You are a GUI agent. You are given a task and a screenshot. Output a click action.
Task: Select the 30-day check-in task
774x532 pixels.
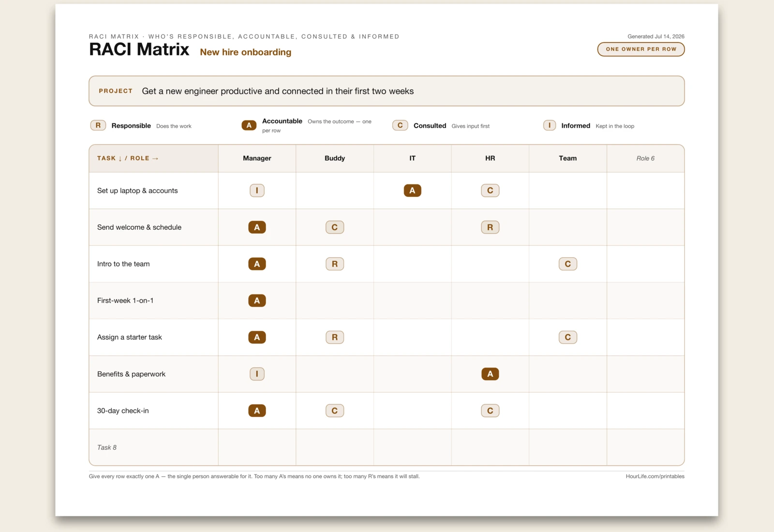click(123, 411)
